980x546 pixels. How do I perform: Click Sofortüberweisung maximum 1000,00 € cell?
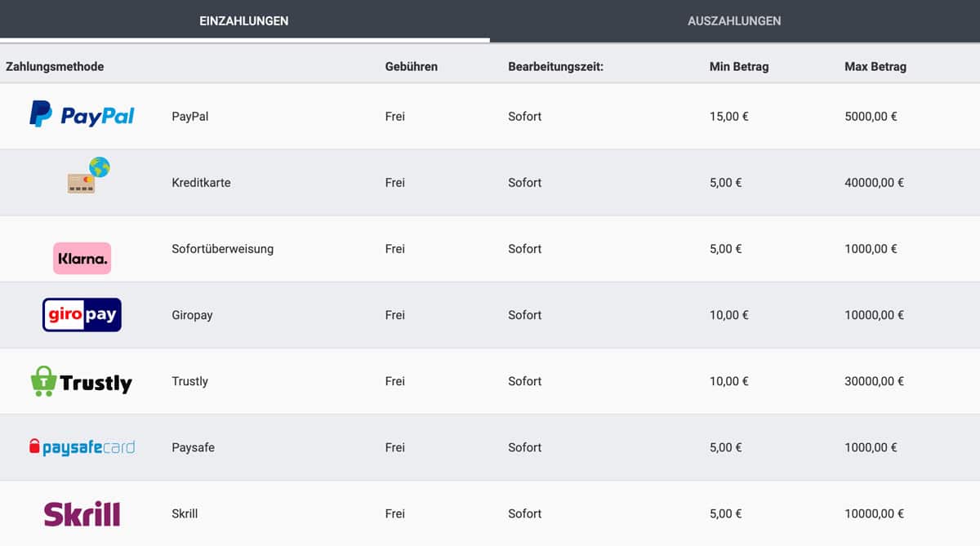[x=871, y=249]
